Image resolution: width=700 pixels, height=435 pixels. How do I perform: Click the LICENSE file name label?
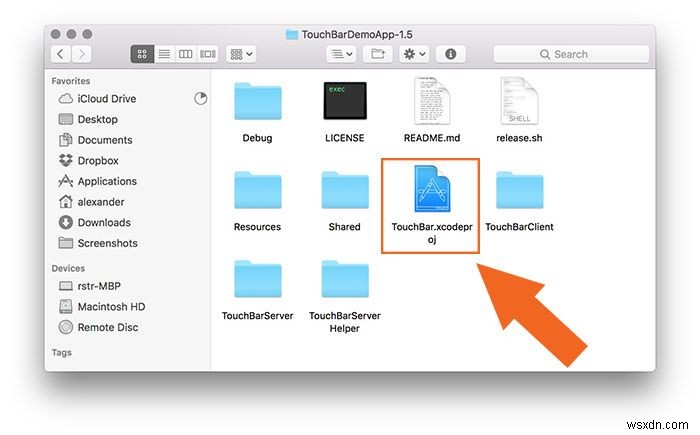point(345,138)
